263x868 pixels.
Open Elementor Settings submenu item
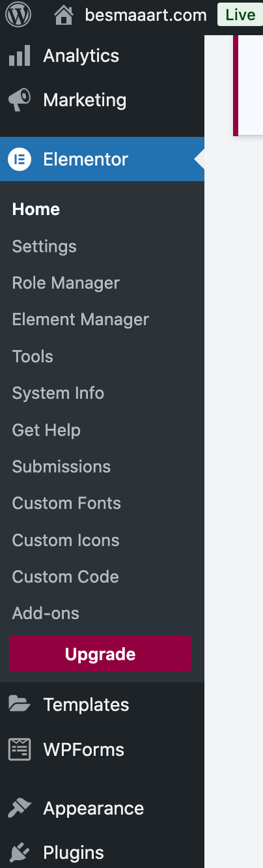(44, 246)
